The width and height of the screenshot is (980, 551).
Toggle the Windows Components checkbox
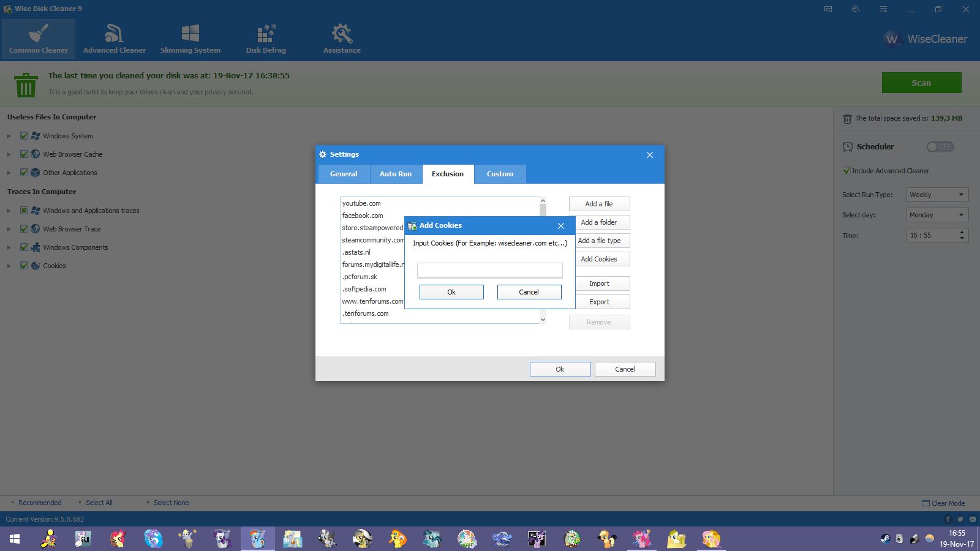pyautogui.click(x=24, y=247)
